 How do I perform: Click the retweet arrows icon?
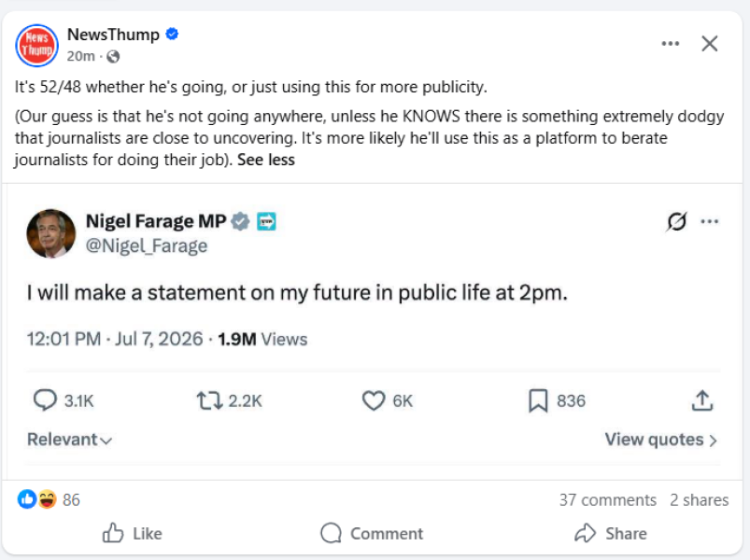pos(209,401)
